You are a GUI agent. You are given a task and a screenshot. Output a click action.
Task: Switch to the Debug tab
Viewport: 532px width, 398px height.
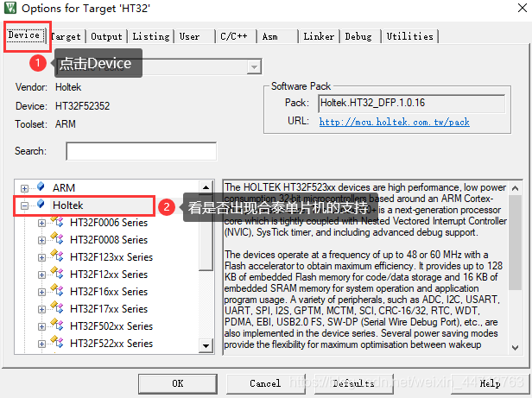point(358,36)
